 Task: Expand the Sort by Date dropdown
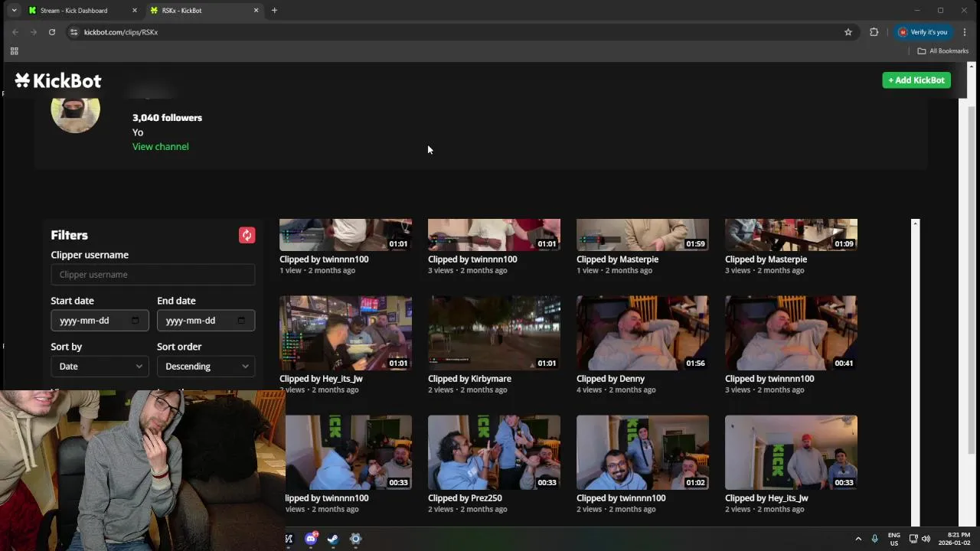100,366
